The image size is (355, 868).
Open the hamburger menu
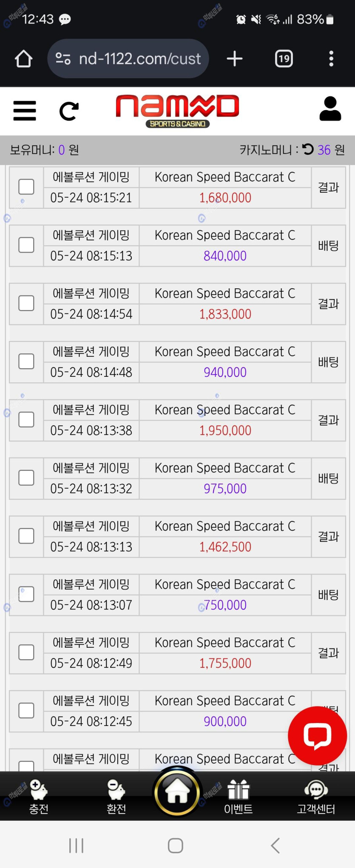[25, 111]
